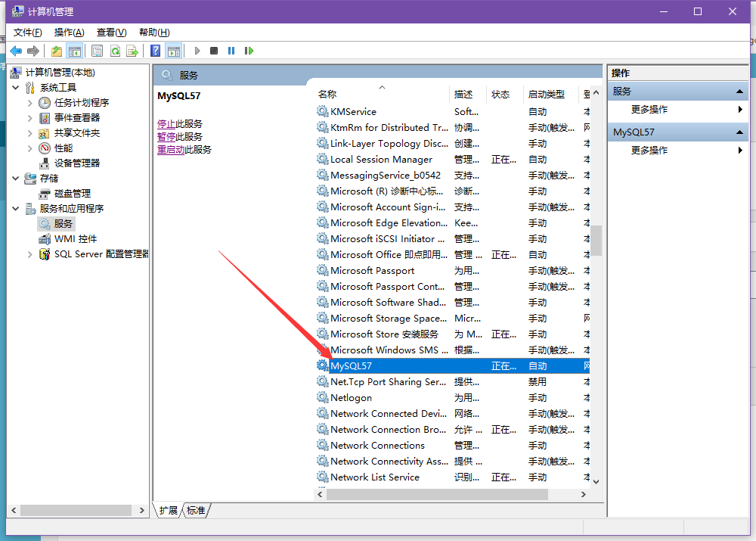Click the Restart Service toolbar icon
The image size is (756, 541).
[x=249, y=51]
